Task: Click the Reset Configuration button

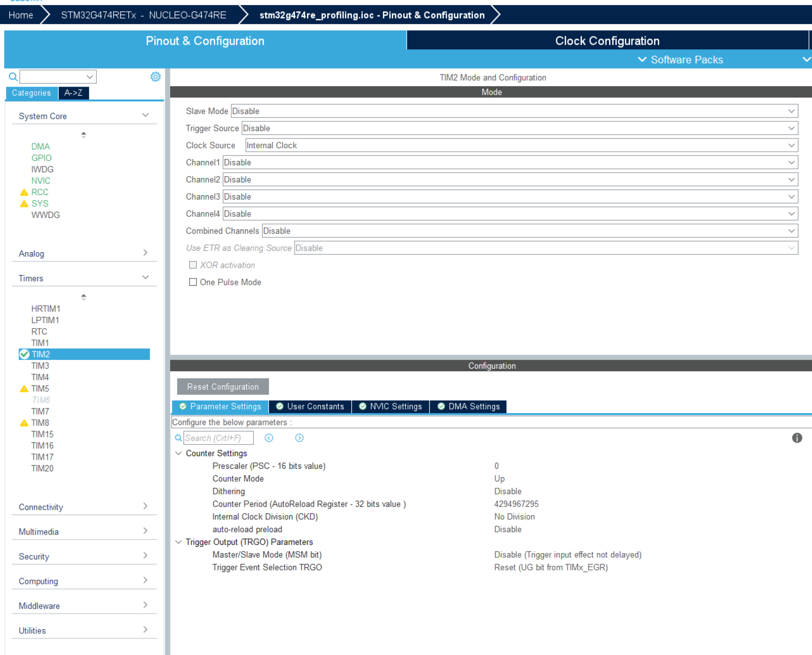Action: (x=223, y=387)
